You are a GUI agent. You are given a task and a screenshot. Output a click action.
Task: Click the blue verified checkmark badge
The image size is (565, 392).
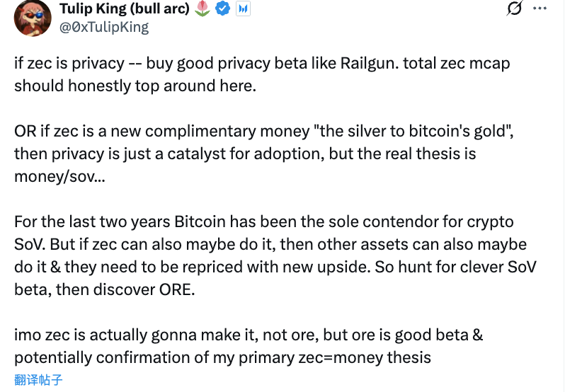(x=222, y=9)
